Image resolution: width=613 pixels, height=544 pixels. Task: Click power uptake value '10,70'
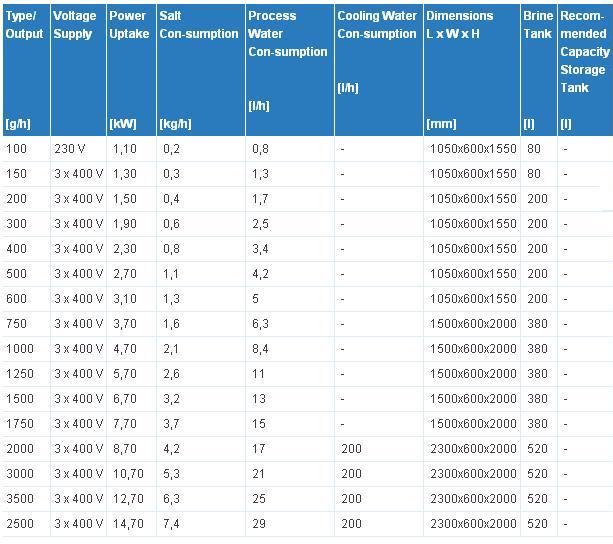[128, 474]
